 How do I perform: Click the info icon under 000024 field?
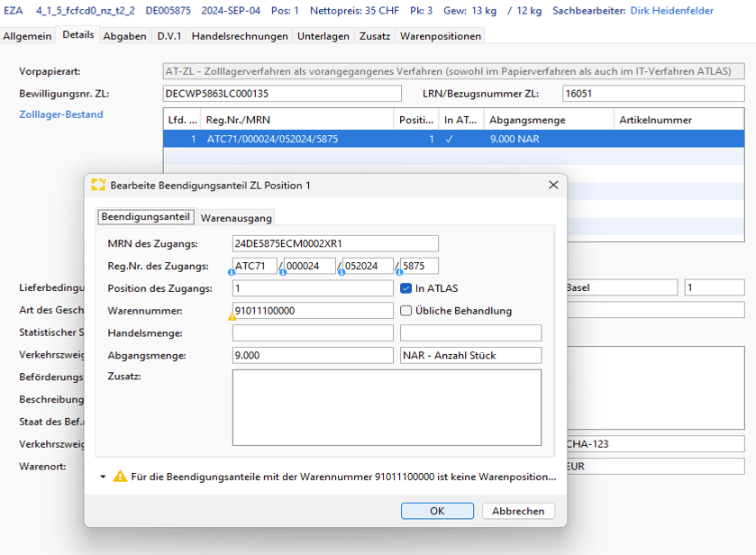[x=284, y=272]
